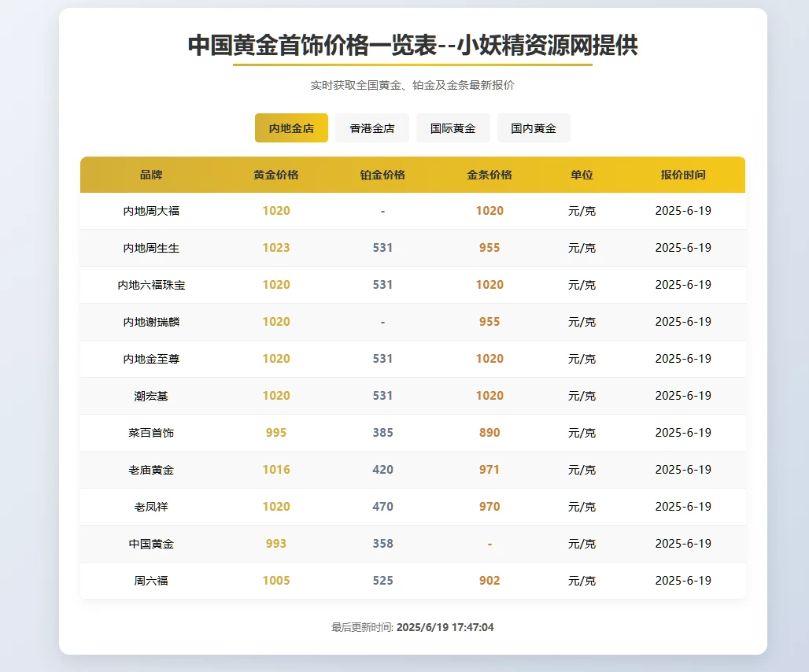Click gold bar price 971 of 老庙黄金

click(x=489, y=469)
